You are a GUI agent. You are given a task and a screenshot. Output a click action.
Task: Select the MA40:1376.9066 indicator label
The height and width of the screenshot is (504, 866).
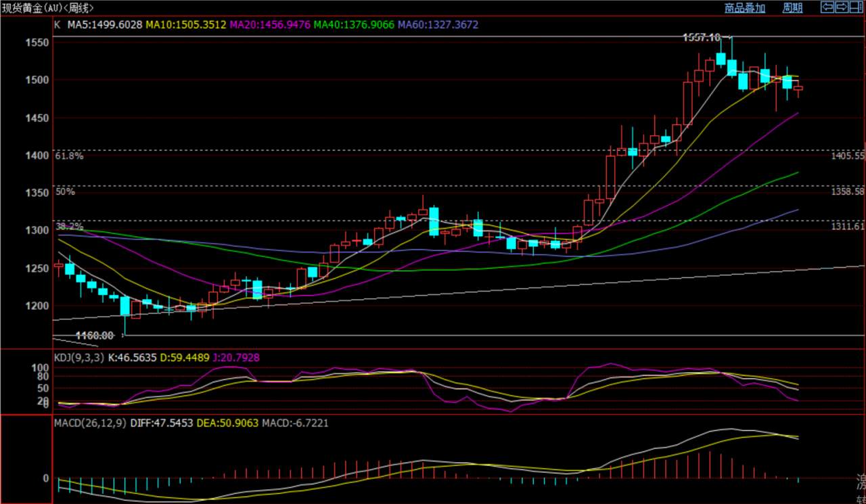[354, 24]
